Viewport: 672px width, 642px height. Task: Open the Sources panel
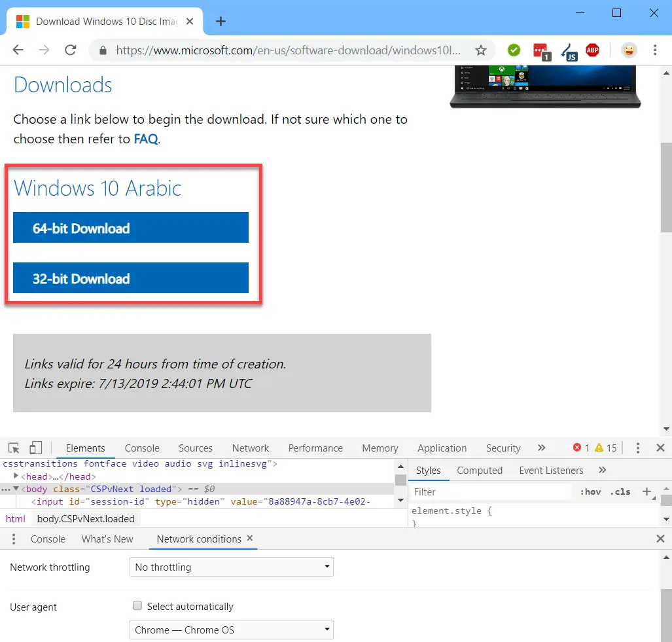[x=196, y=448]
